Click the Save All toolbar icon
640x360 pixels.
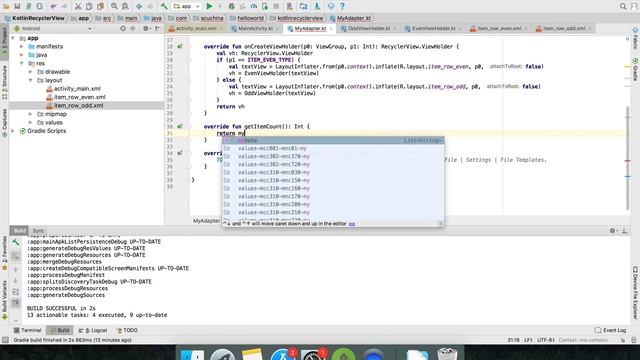pyautogui.click(x=17, y=7)
